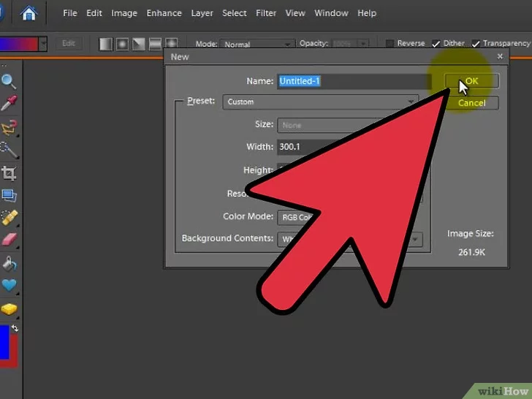Open the Window menu

[331, 13]
